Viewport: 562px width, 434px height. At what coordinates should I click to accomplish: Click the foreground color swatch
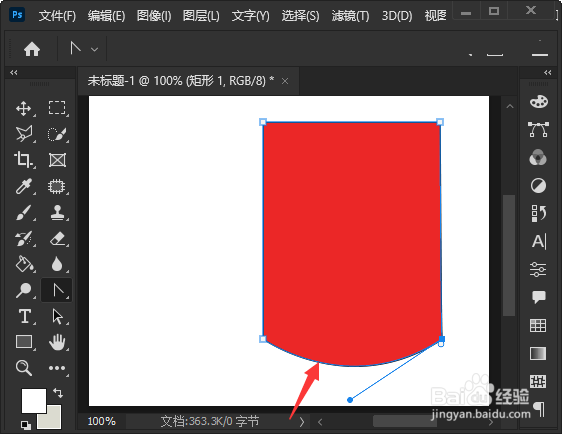click(x=34, y=401)
